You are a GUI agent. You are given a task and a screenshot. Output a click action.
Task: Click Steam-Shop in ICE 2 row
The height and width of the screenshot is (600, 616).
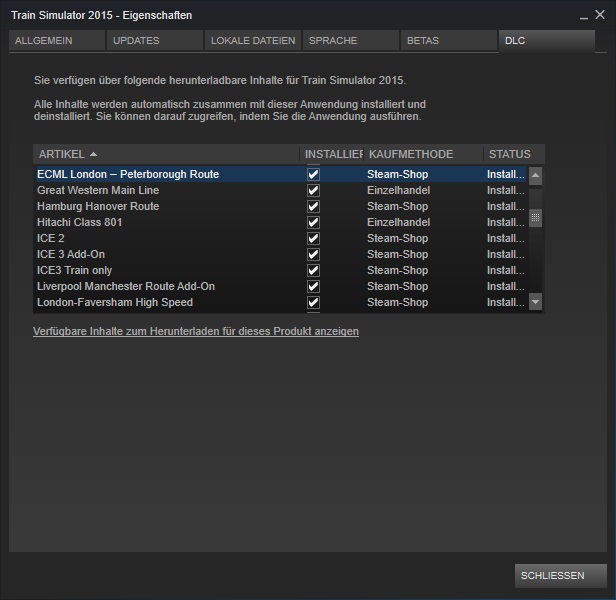[398, 238]
